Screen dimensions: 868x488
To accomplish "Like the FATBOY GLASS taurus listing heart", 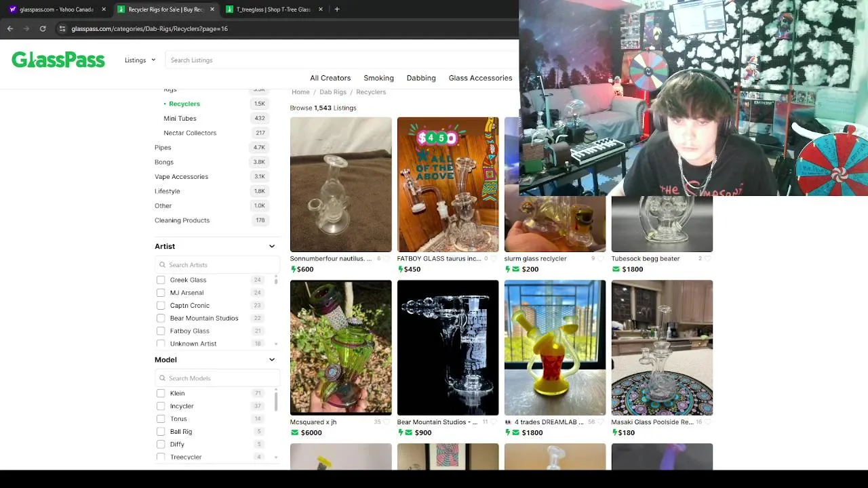I will [494, 259].
